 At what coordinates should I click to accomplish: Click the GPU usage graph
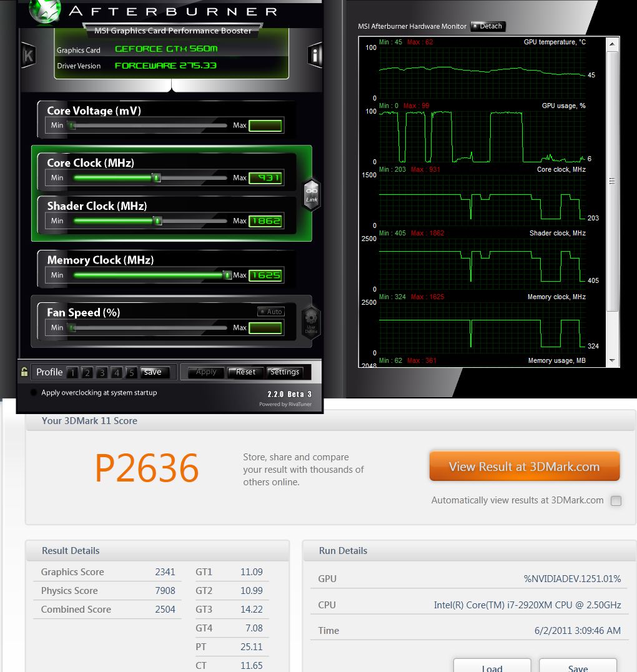482,137
